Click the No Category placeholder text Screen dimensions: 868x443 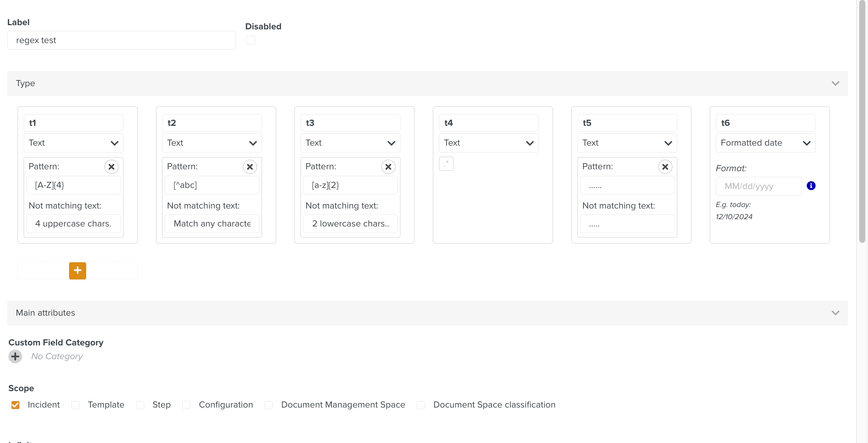click(x=57, y=356)
